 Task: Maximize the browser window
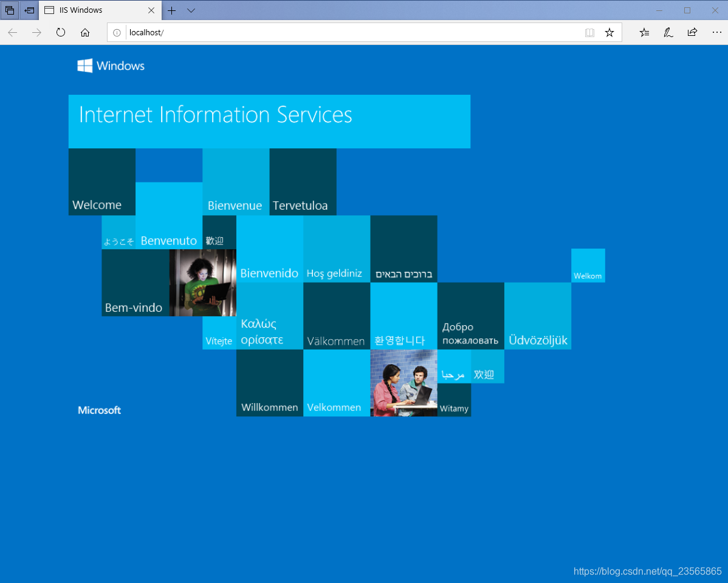tap(687, 10)
